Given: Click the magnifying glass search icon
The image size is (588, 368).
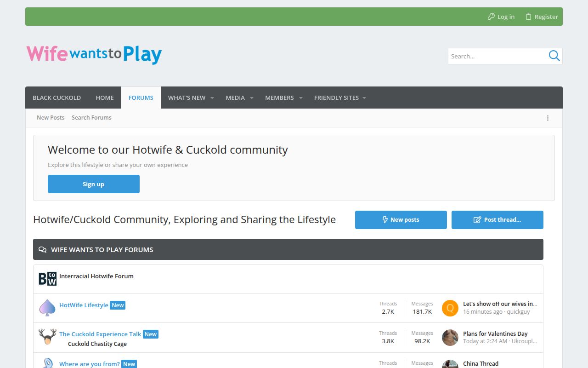Looking at the screenshot, I should [x=554, y=56].
